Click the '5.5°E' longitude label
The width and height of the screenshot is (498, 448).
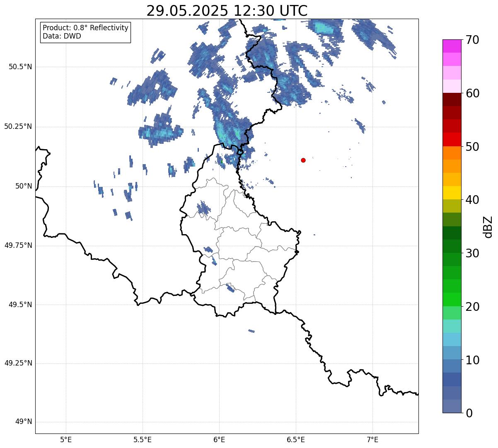tap(143, 439)
